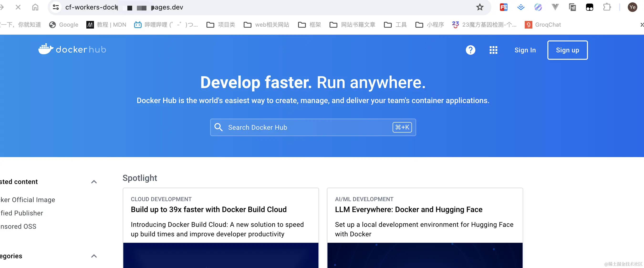This screenshot has height=268, width=644.
Task: Open the browser extensions puzzle icon
Action: point(607,7)
